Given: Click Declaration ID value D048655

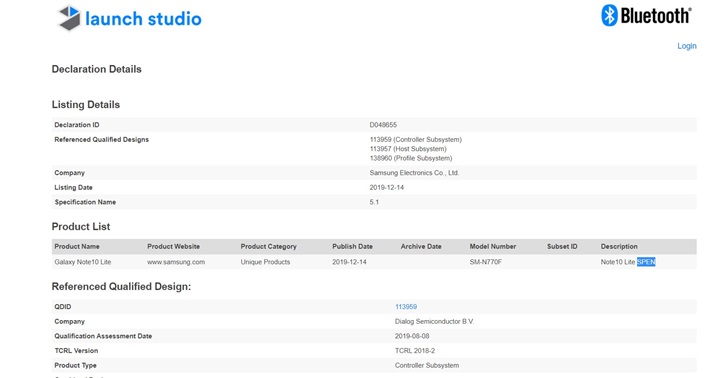Looking at the screenshot, I should [x=383, y=125].
